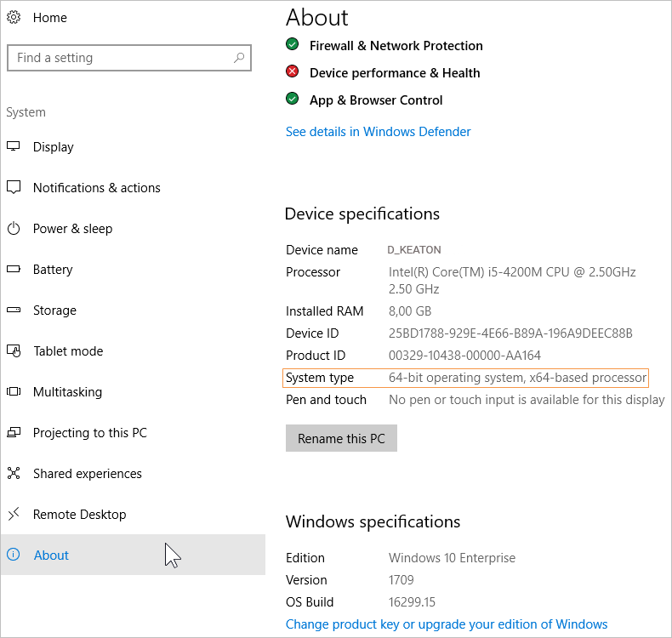Image resolution: width=672 pixels, height=638 pixels.
Task: Click the search magnifier icon
Action: [239, 58]
